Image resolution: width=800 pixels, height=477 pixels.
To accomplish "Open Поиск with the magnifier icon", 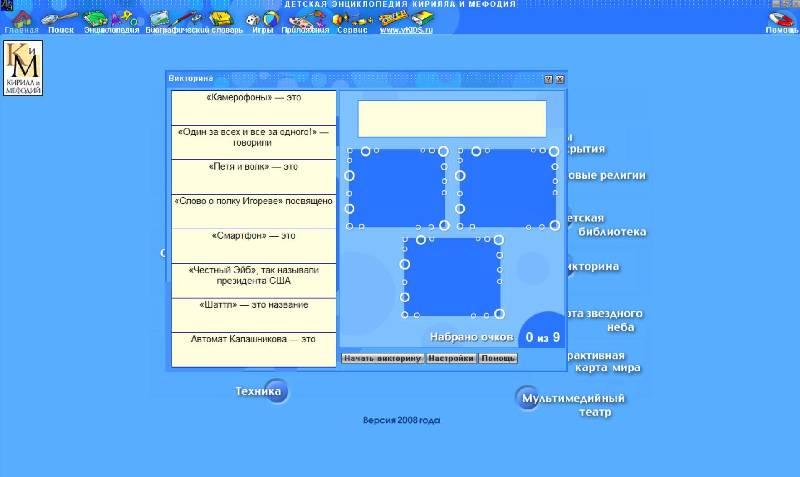I will pos(60,21).
